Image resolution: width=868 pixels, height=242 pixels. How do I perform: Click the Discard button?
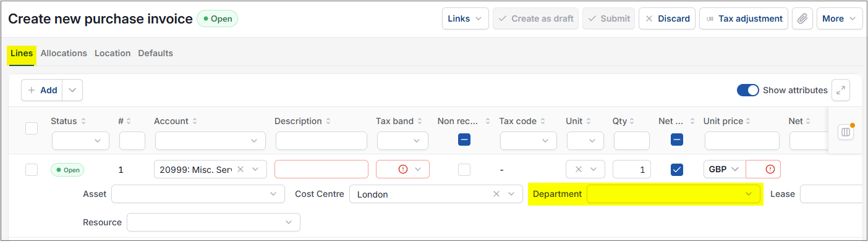click(x=667, y=19)
